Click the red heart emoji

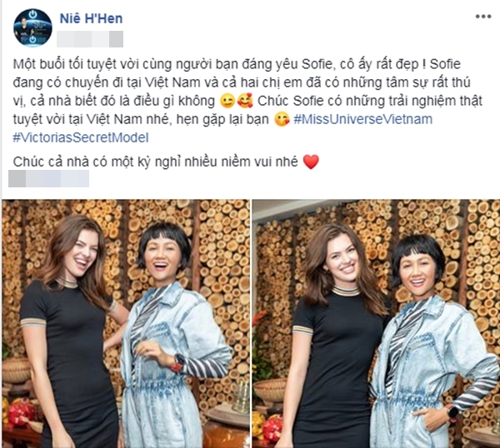[x=311, y=162]
